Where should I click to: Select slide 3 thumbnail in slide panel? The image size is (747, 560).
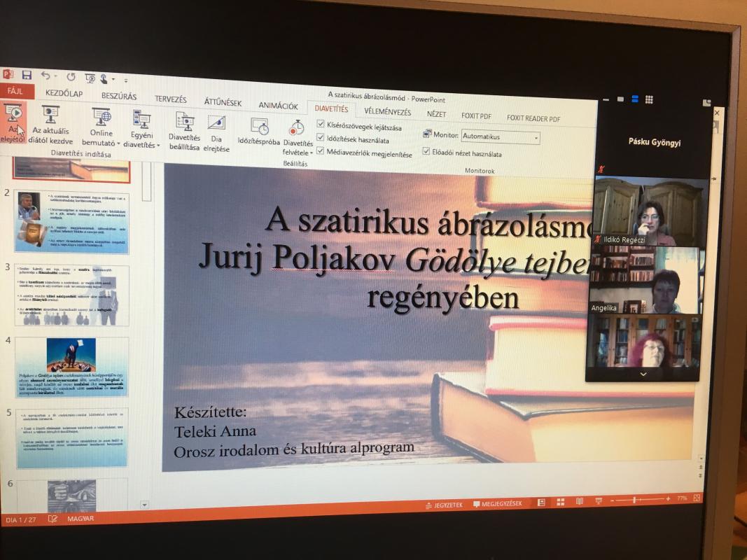[71, 295]
